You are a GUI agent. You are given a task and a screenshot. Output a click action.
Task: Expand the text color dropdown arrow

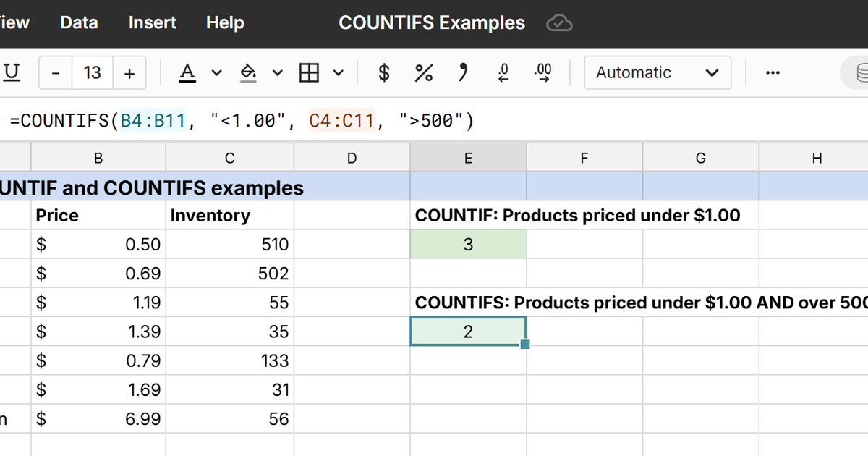click(x=216, y=73)
